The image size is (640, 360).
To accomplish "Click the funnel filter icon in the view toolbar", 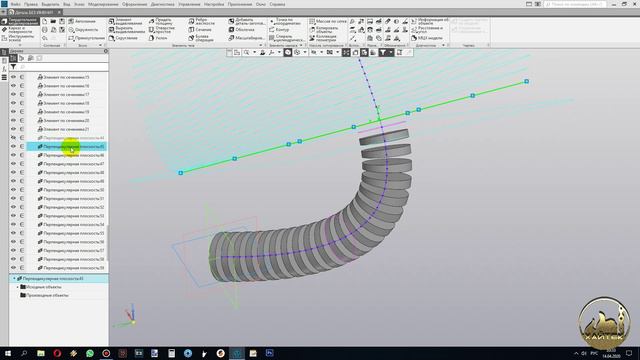I will tap(382, 53).
